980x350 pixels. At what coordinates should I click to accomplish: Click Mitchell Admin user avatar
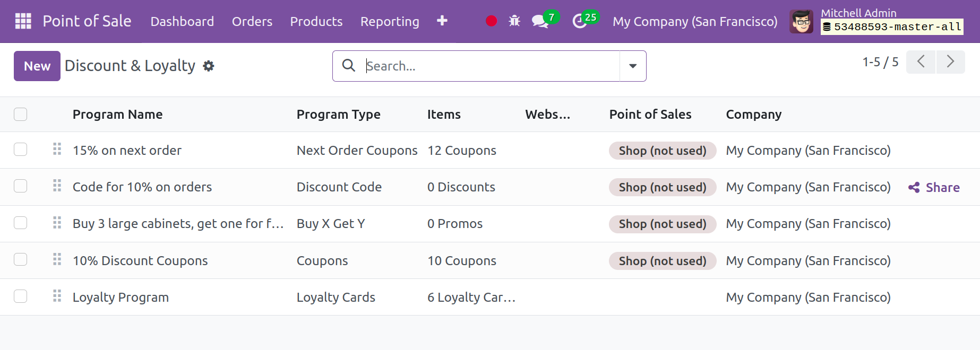pyautogui.click(x=801, y=22)
